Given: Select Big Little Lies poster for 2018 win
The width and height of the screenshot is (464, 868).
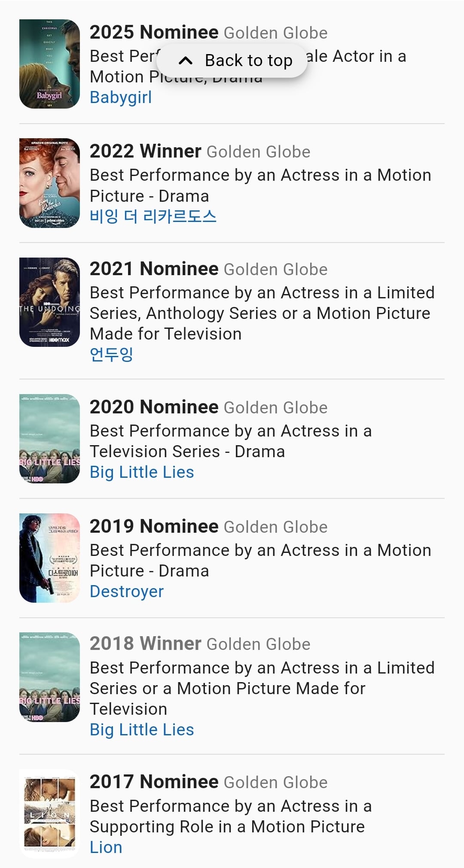Looking at the screenshot, I should pos(50,677).
